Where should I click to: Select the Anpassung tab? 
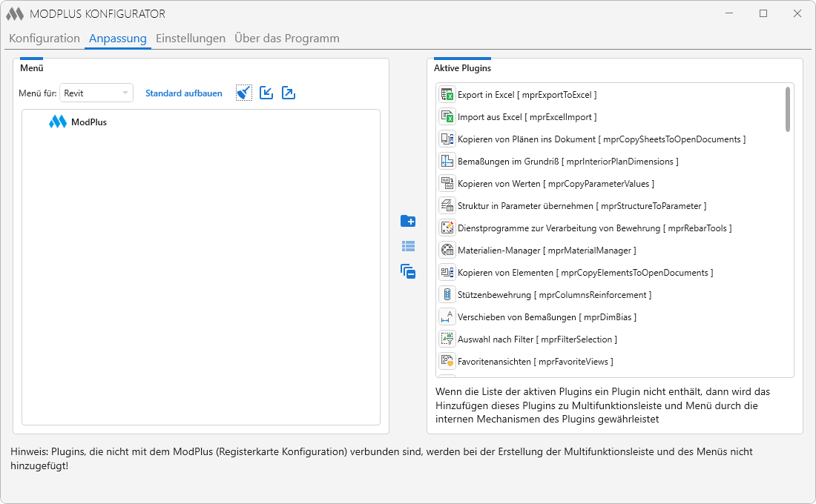(x=118, y=39)
